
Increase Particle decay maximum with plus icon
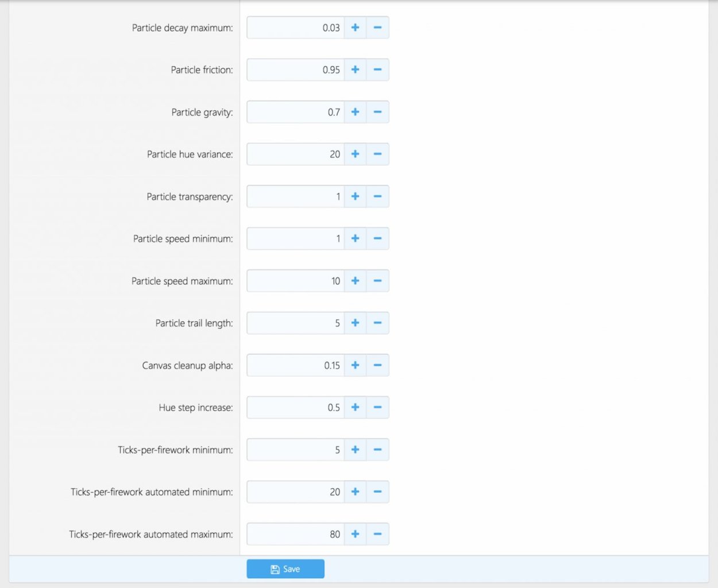355,28
